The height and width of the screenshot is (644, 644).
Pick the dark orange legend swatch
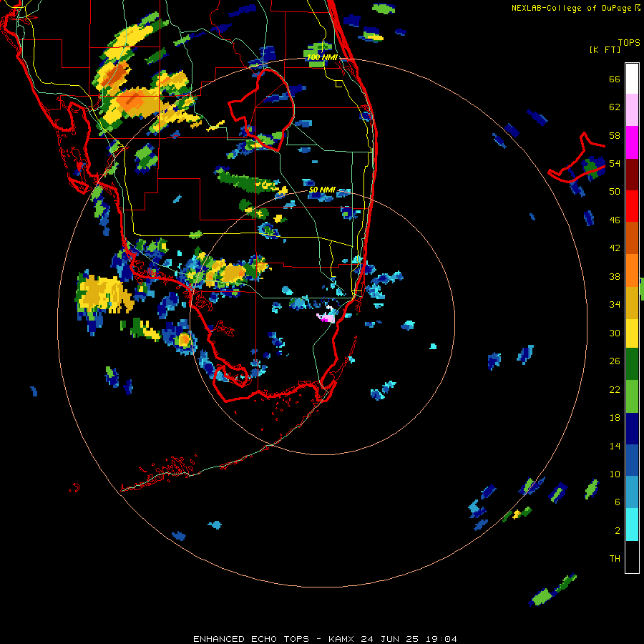click(632, 238)
